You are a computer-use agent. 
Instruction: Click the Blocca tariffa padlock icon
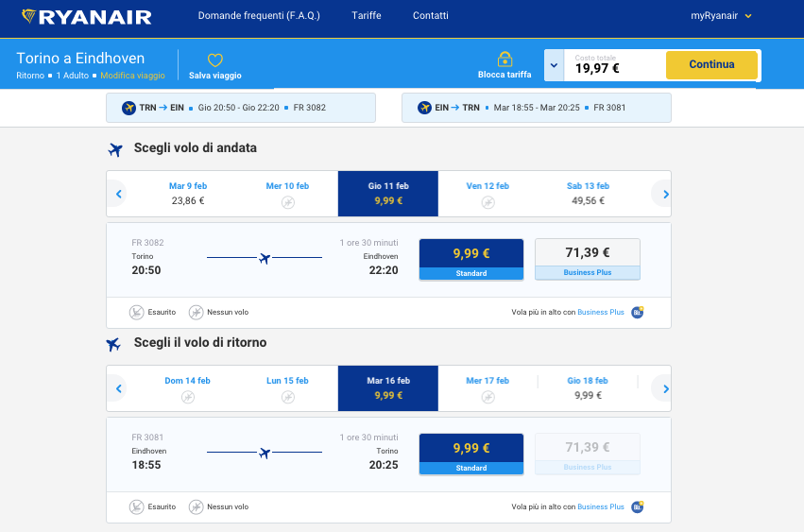coord(505,59)
